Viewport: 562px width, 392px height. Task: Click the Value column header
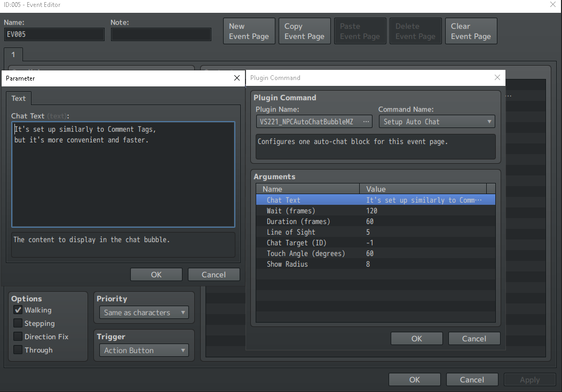pos(423,189)
